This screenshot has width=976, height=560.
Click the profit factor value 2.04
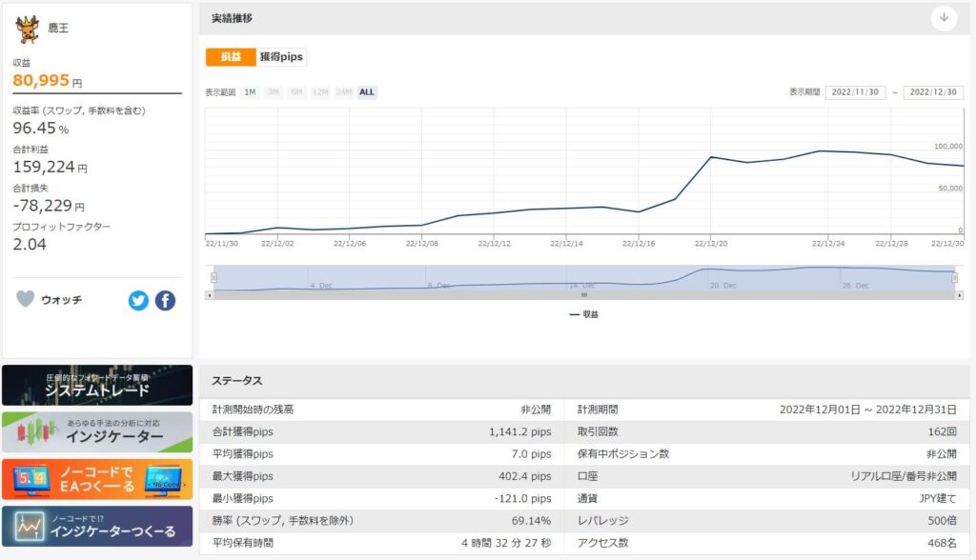click(30, 244)
